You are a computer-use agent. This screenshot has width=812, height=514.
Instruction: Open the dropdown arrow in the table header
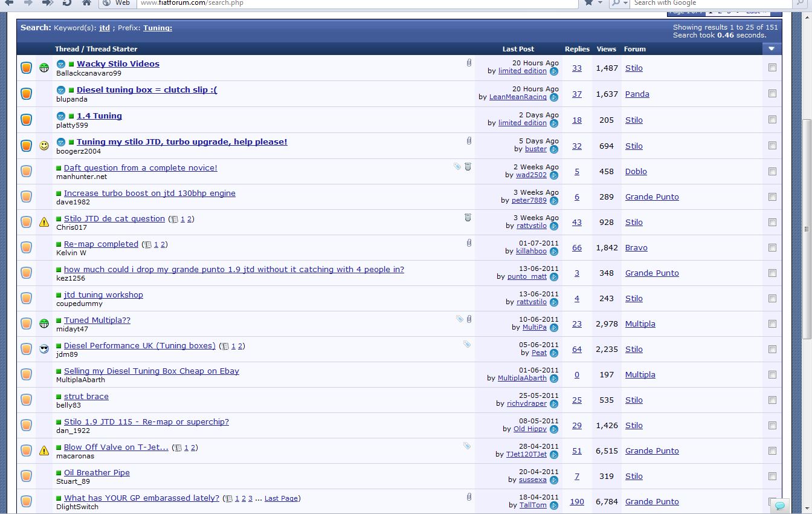[772, 49]
